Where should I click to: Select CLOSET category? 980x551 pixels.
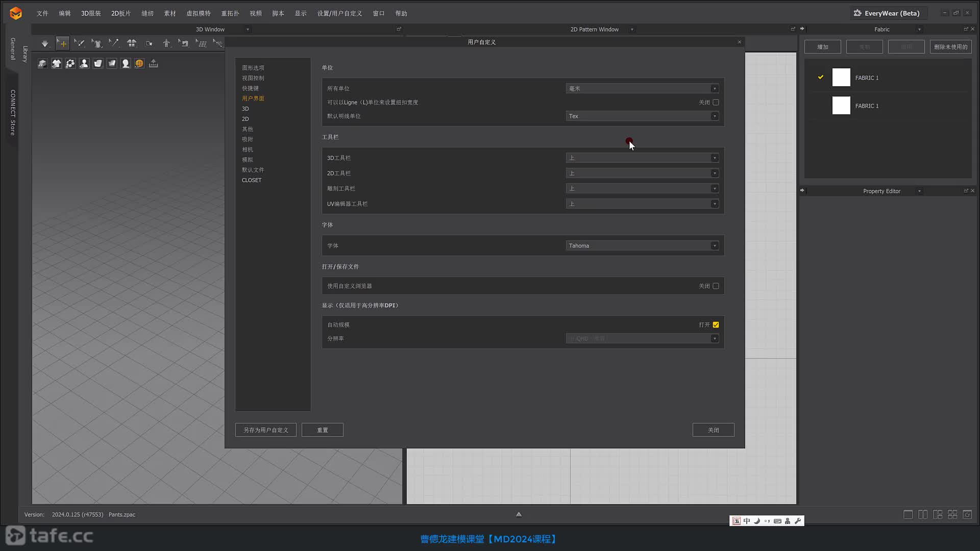[x=252, y=180]
